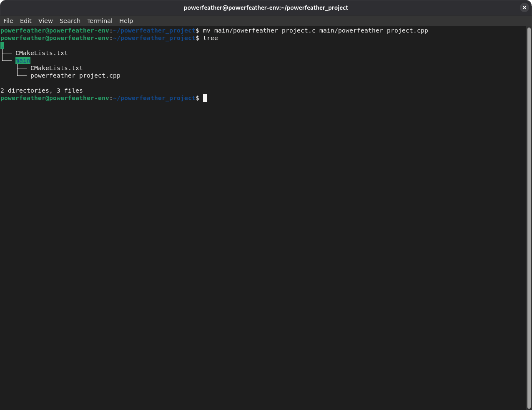Click 'main/powerfeather_project.c' source path in the mv command
The image size is (532, 410).
[265, 30]
